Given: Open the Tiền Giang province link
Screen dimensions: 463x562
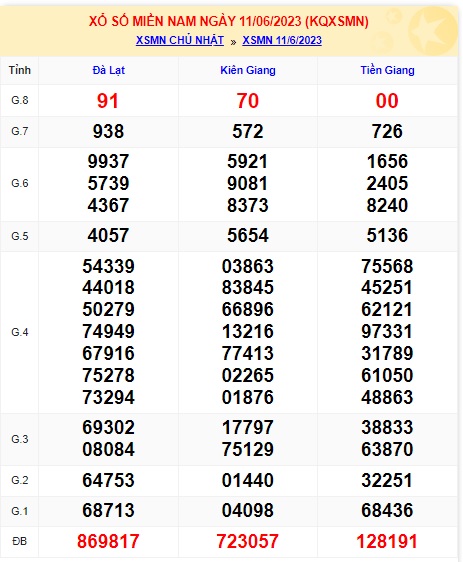Looking at the screenshot, I should tap(387, 70).
